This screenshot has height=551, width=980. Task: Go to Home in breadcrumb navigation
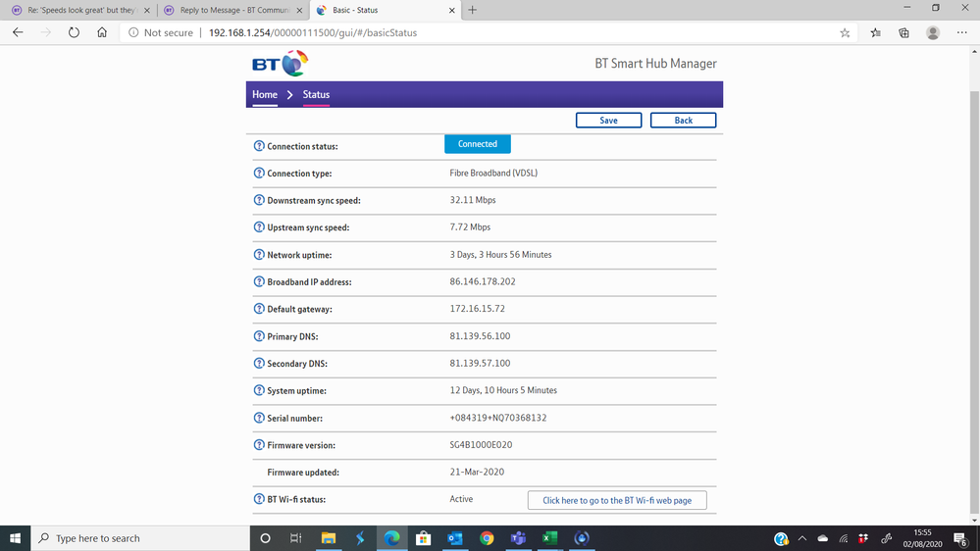[265, 95]
